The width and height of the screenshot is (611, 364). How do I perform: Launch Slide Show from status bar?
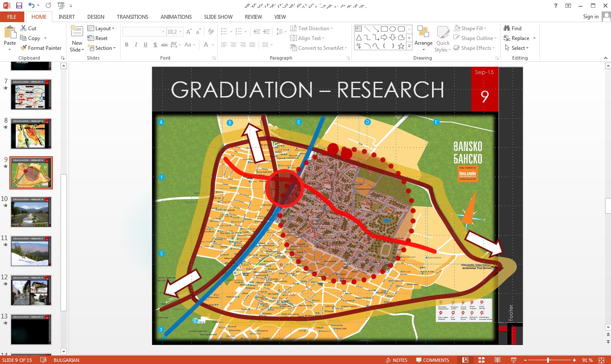click(513, 360)
